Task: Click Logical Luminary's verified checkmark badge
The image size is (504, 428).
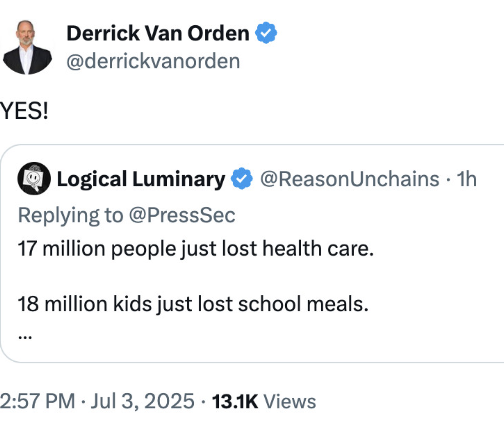Action: click(242, 179)
